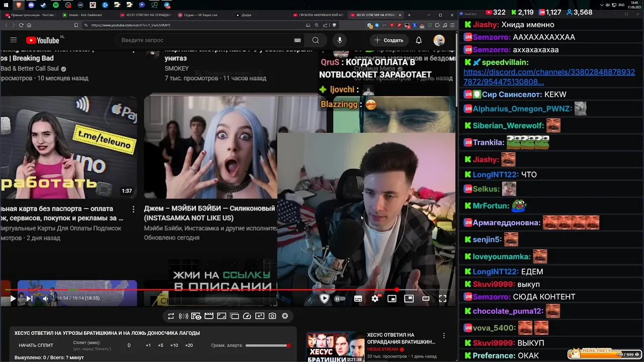644x362 pixels.
Task: Start voice search with microphone
Action: tap(340, 40)
